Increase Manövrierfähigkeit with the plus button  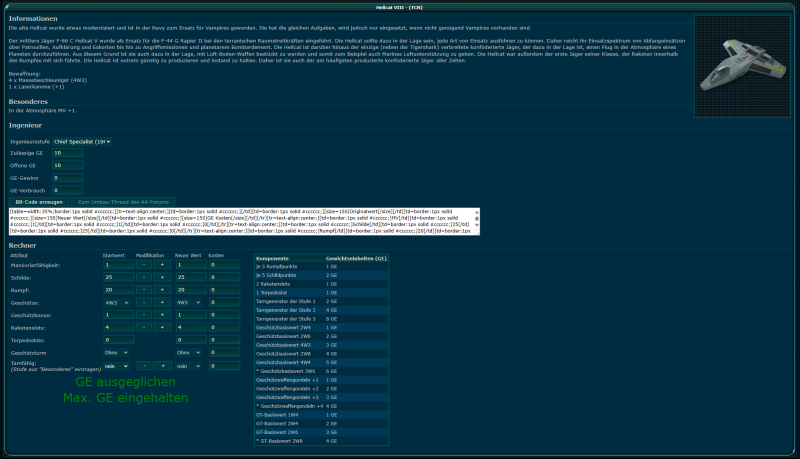[x=162, y=265]
